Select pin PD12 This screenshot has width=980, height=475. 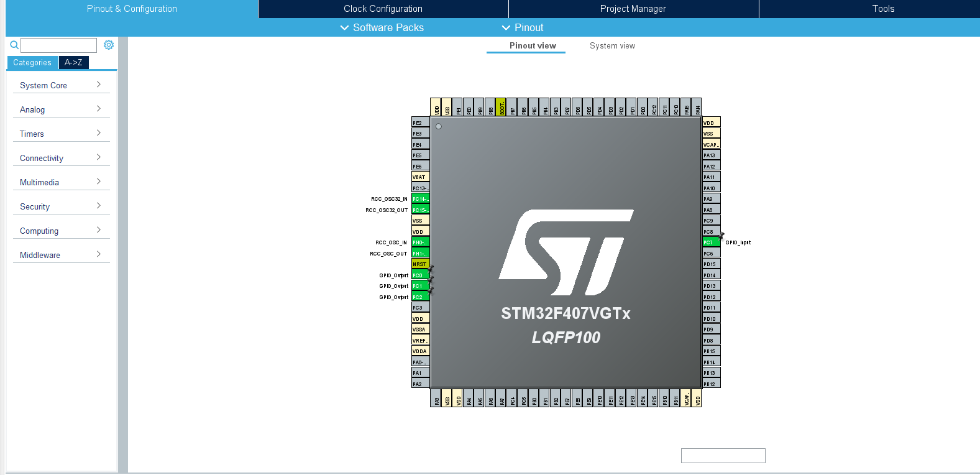tap(712, 297)
